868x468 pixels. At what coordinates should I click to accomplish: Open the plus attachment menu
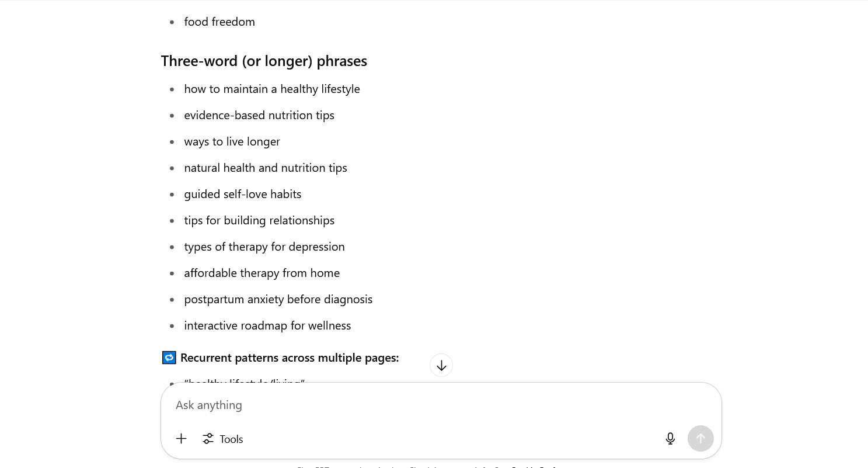[181, 439]
